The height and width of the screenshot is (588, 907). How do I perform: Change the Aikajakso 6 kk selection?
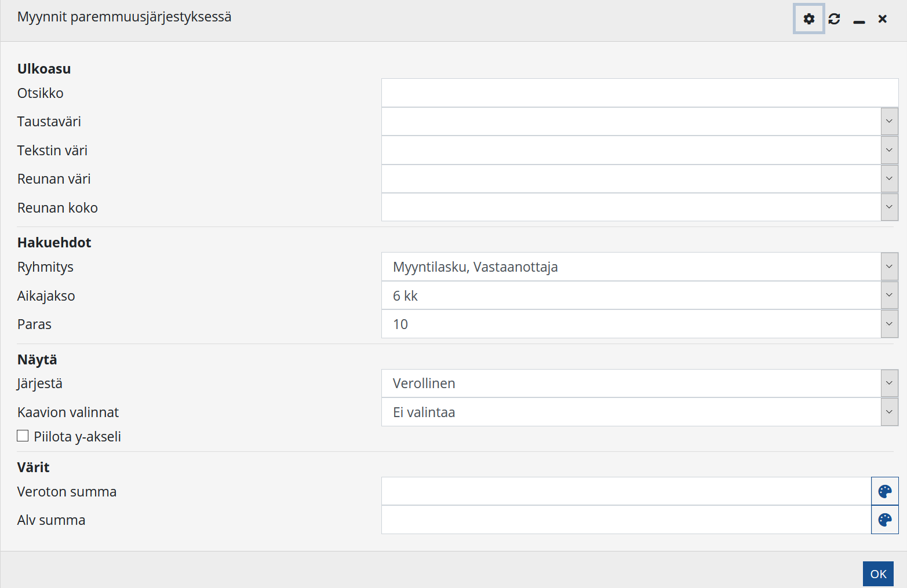coord(889,295)
